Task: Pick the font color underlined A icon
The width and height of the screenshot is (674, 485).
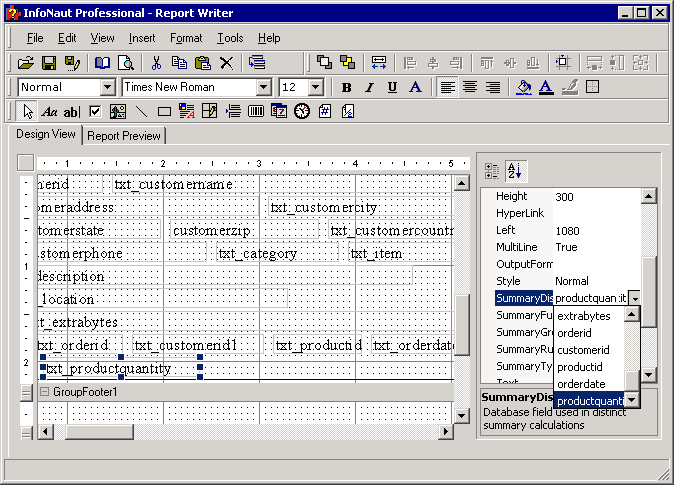Action: [546, 87]
